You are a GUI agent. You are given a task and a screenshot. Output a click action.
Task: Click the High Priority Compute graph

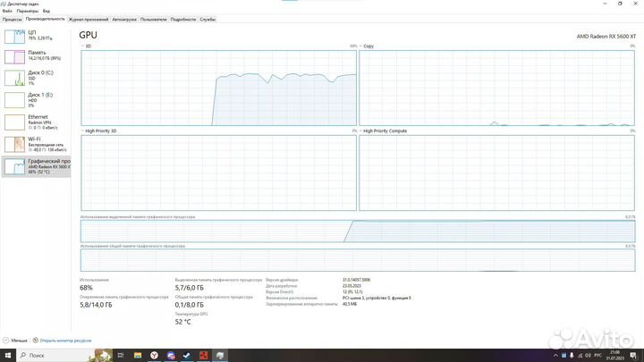pyautogui.click(x=496, y=173)
